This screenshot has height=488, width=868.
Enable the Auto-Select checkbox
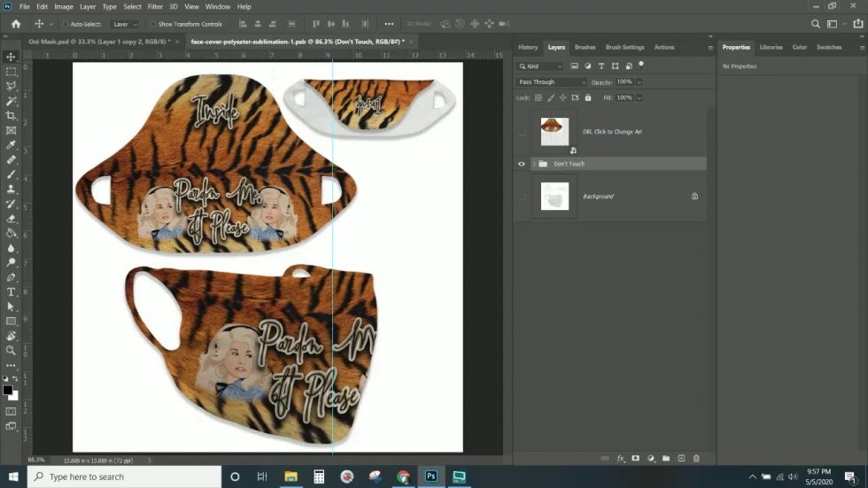[65, 24]
